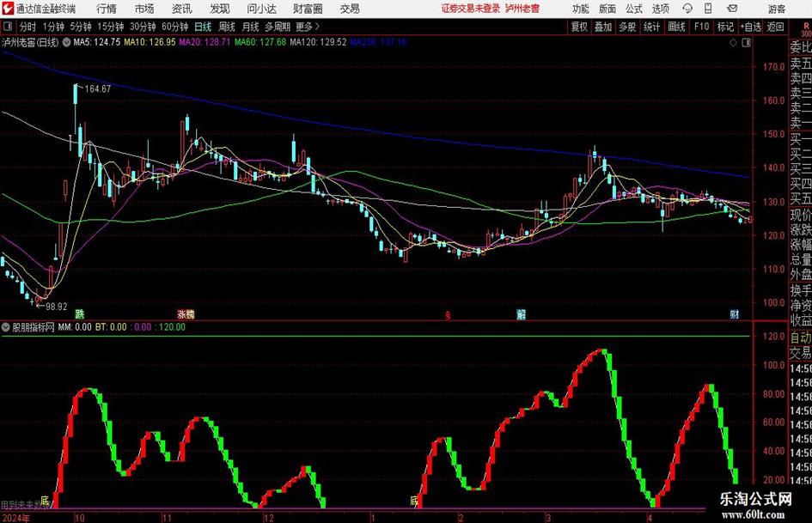812x523 pixels.
Task: Click the 统计 statistics button
Action: [652, 27]
